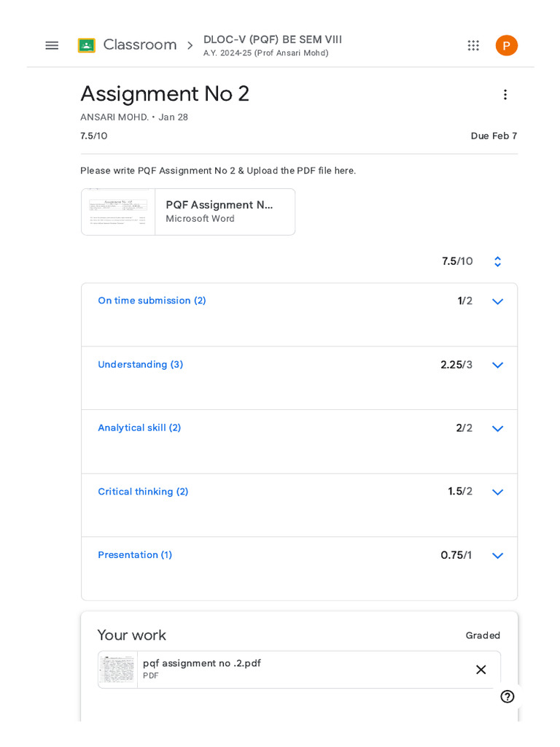560x747 pixels.
Task: Expand the On time submission criterion
Action: [x=498, y=301]
